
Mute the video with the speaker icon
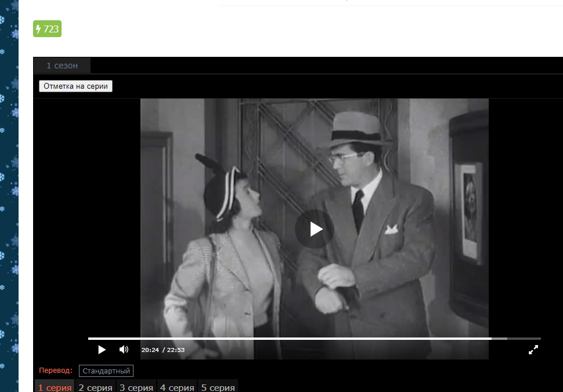click(124, 349)
